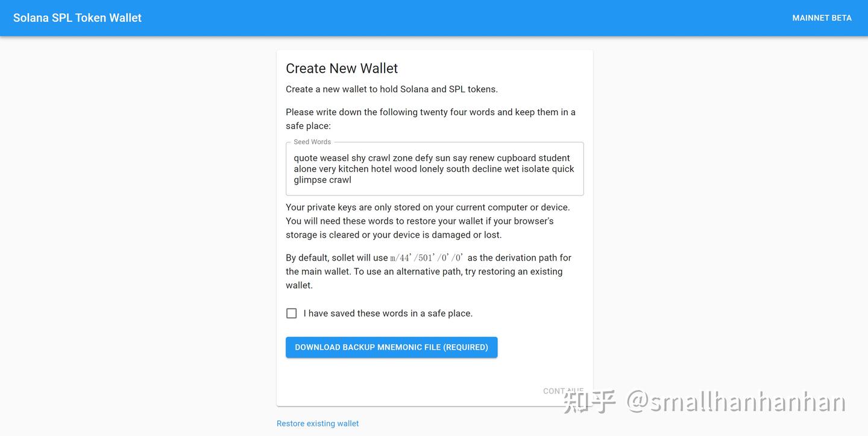Click the Solana SPL Token Wallet title
This screenshot has height=436, width=868.
tap(77, 18)
